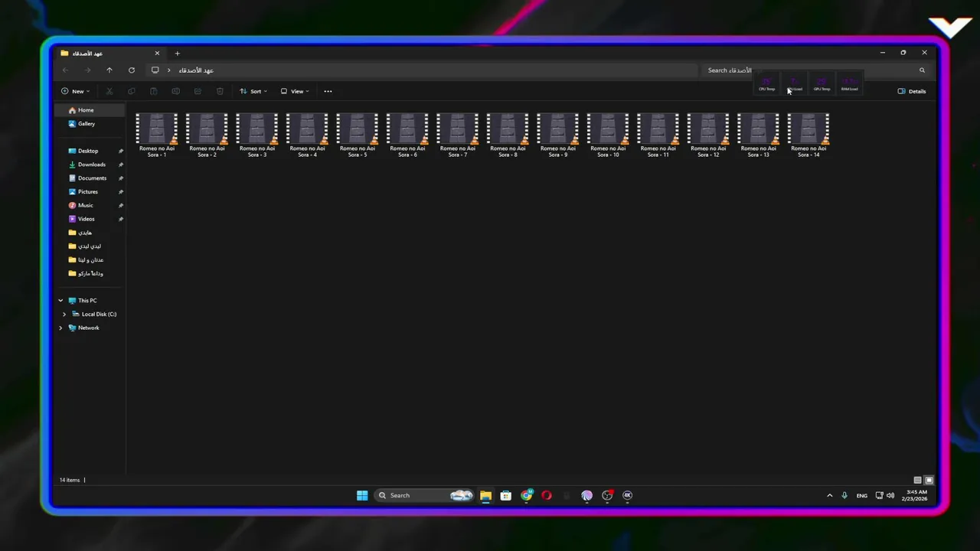Open the volume control in tray
This screenshot has width=980, height=551.
pyautogui.click(x=890, y=495)
